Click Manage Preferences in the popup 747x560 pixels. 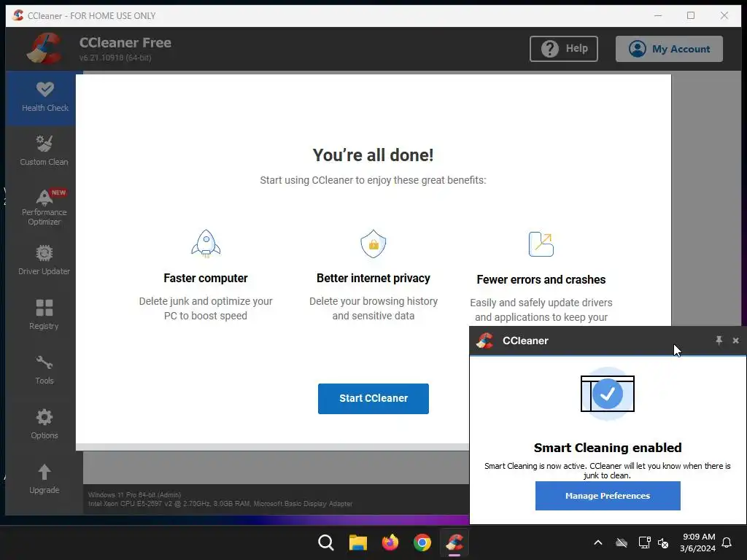tap(608, 496)
